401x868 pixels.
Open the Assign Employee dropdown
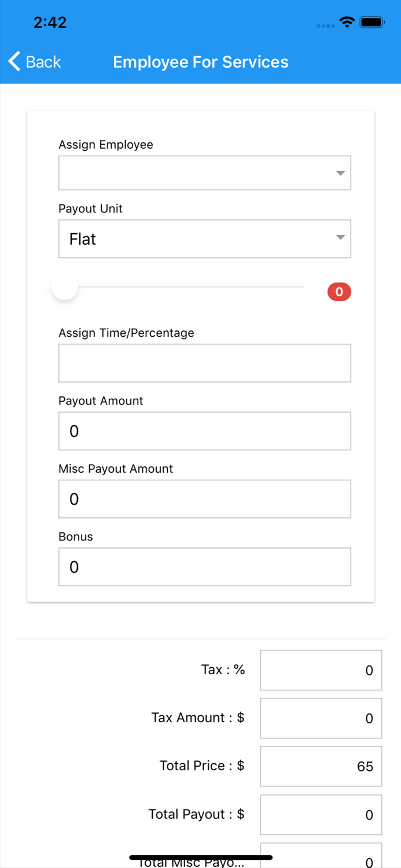click(x=197, y=173)
